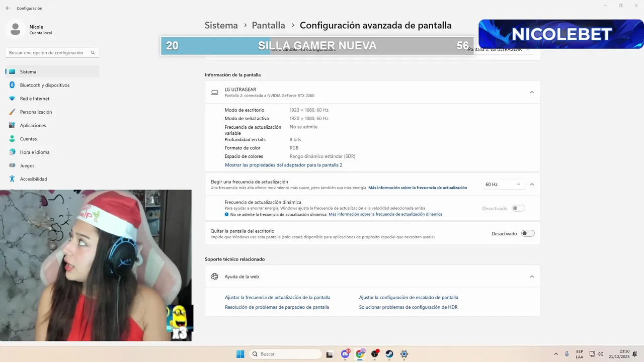
Task: Click the SILLA GAMER NUEVA goal progress bar
Action: pos(317,46)
